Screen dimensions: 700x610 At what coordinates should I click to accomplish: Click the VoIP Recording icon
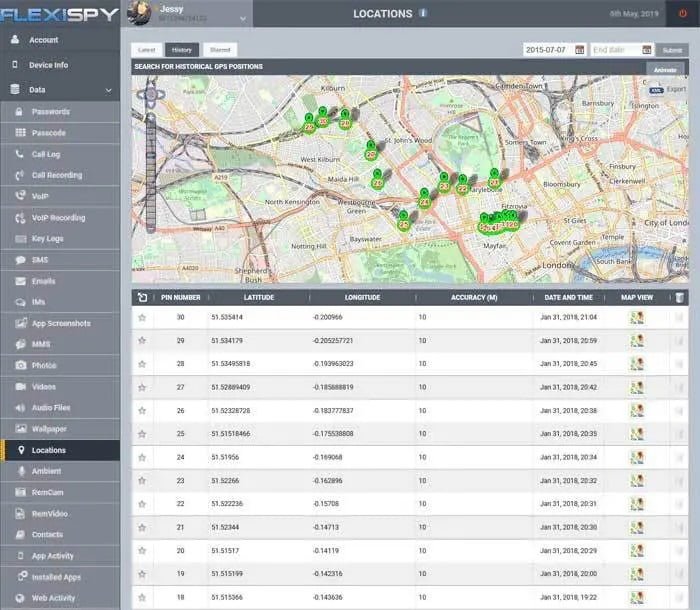pos(21,218)
